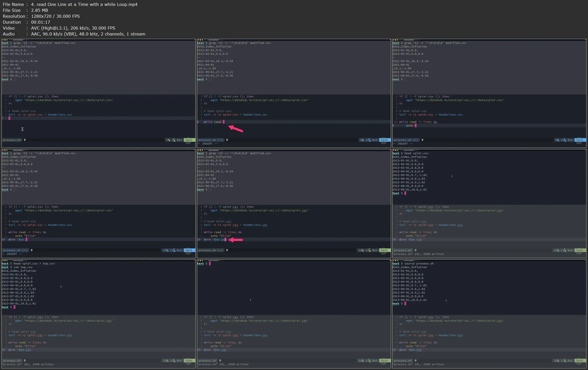The width and height of the screenshot is (588, 370).
Task: Open the thumbnail showing unfinished 'done <top.' line
Action: click(98, 204)
